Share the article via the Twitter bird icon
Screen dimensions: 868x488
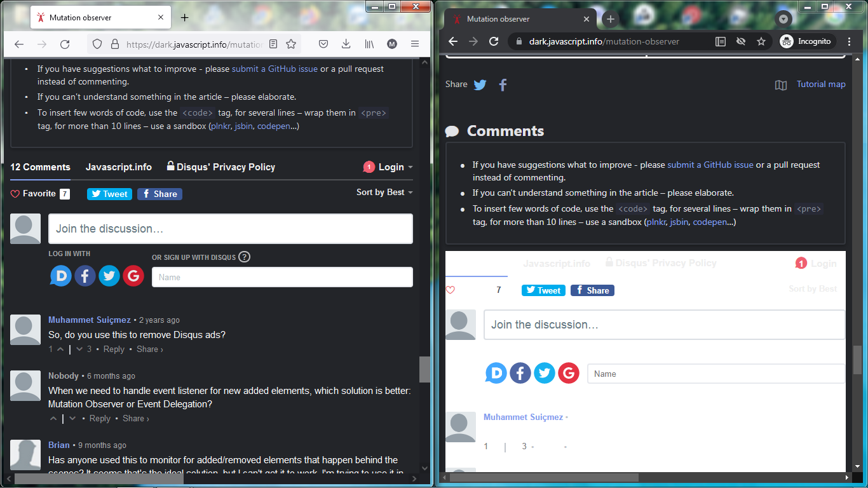pyautogui.click(x=480, y=84)
